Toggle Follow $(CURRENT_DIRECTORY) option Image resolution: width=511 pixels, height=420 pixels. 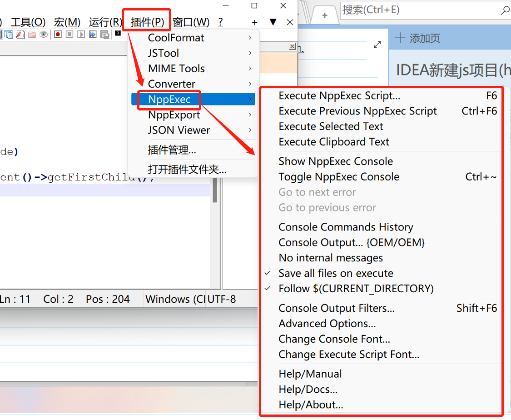(x=356, y=288)
